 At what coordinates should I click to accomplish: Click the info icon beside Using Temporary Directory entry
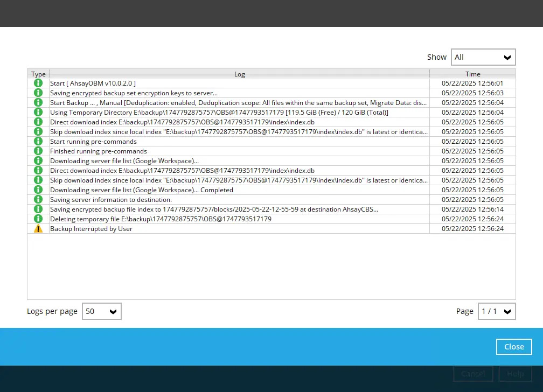pyautogui.click(x=38, y=112)
